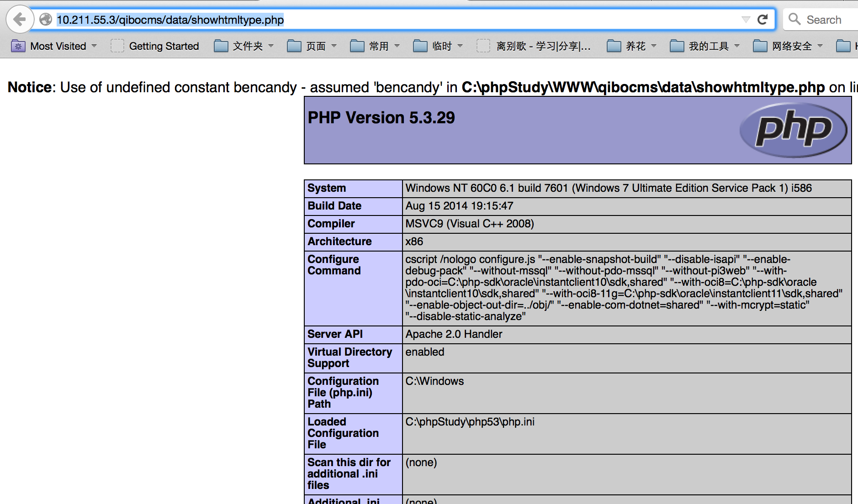Select the Virtual Directory Support label
Viewport: 858px width, 504px height.
350,357
